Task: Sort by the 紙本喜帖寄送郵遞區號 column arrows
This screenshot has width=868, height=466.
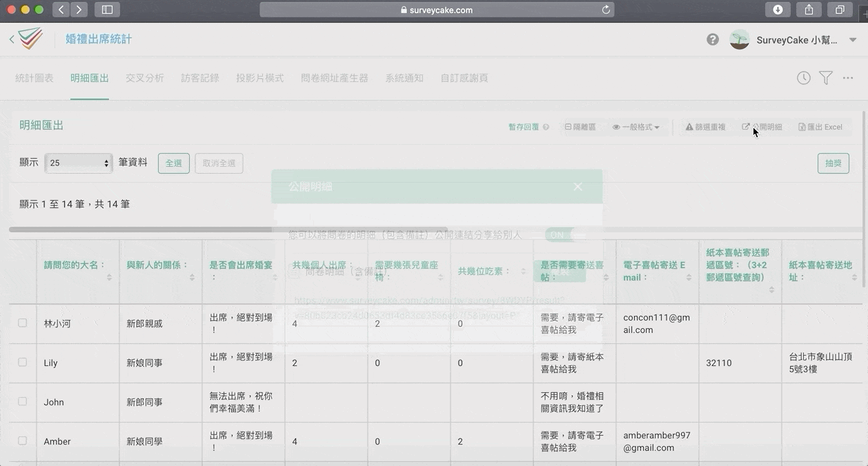Action: click(771, 290)
